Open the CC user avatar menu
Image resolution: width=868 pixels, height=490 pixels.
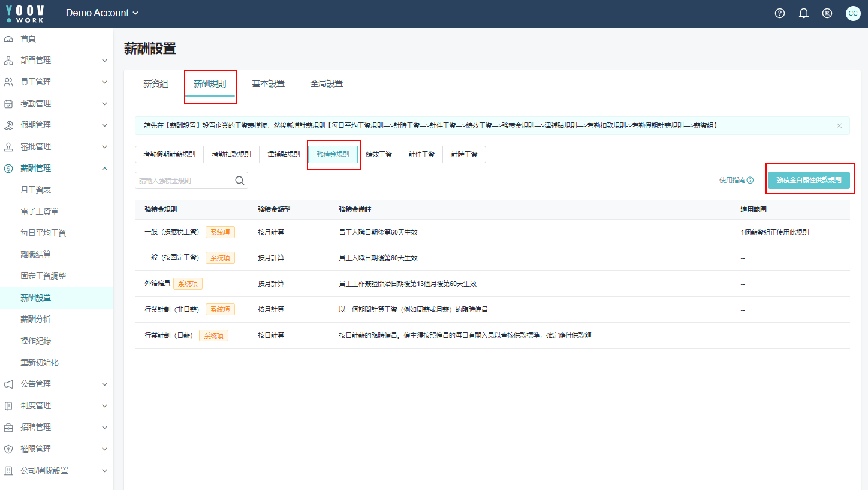tap(852, 13)
